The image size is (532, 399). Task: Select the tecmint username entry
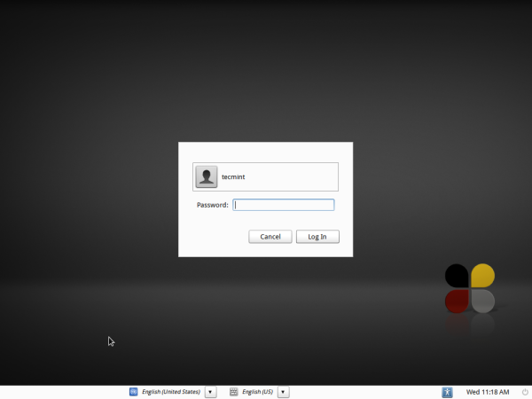pos(265,176)
